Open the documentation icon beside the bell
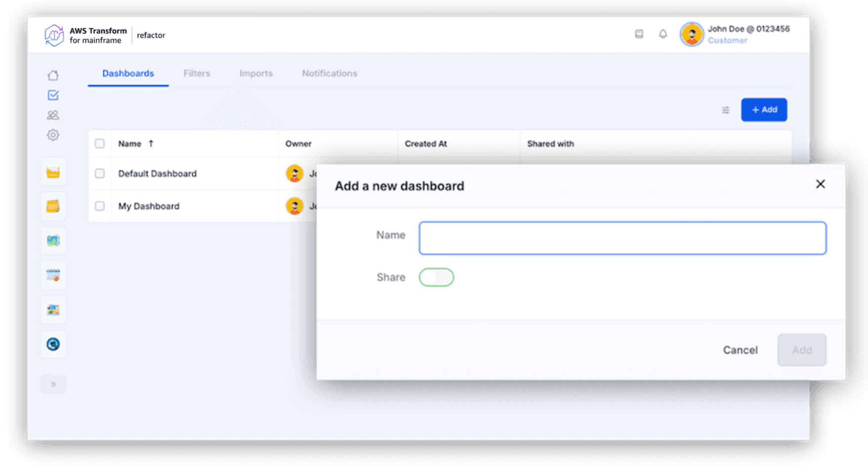 (x=639, y=34)
